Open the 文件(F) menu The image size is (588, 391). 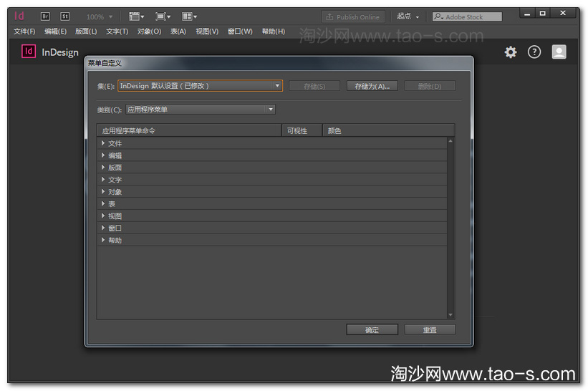pos(24,32)
